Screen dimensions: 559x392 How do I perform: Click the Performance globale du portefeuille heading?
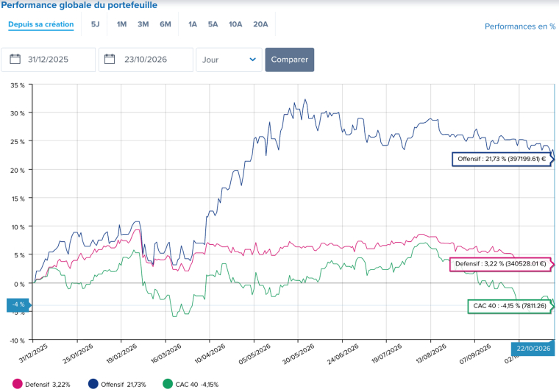79,5
